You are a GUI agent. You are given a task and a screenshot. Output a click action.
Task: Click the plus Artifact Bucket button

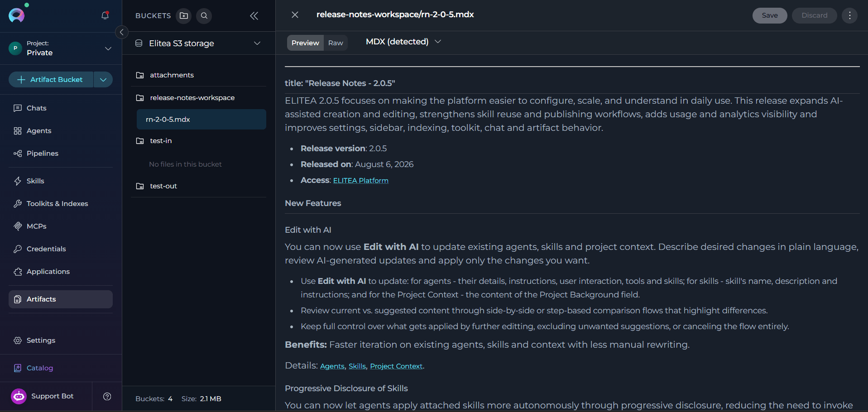click(51, 80)
